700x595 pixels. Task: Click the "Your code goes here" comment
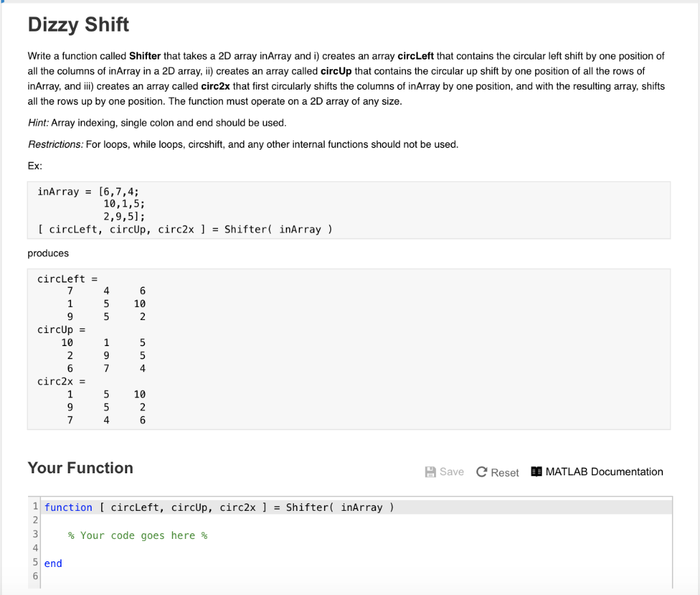point(137,535)
